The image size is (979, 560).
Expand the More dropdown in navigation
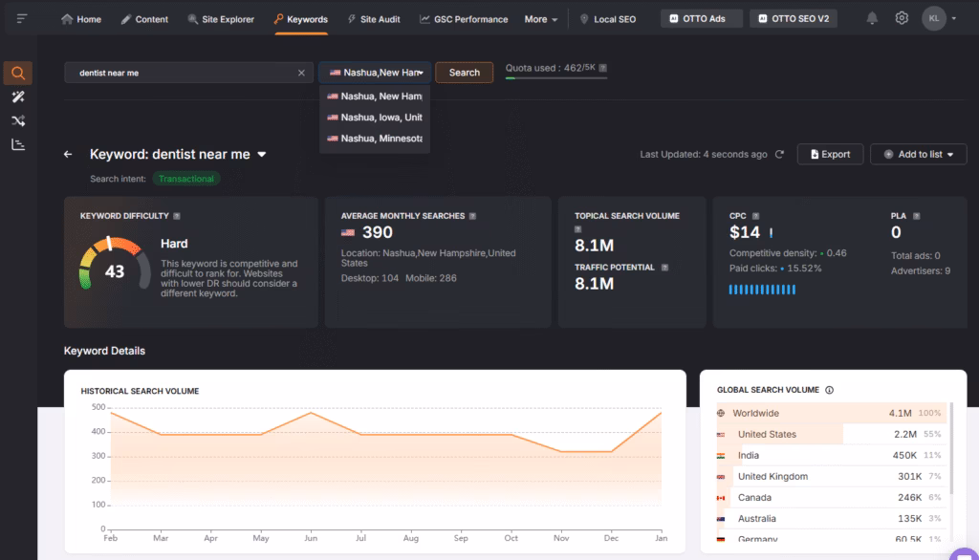[541, 19]
